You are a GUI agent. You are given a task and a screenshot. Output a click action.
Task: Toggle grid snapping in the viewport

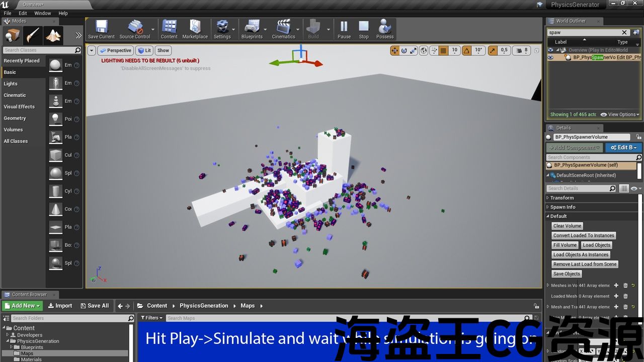[443, 50]
